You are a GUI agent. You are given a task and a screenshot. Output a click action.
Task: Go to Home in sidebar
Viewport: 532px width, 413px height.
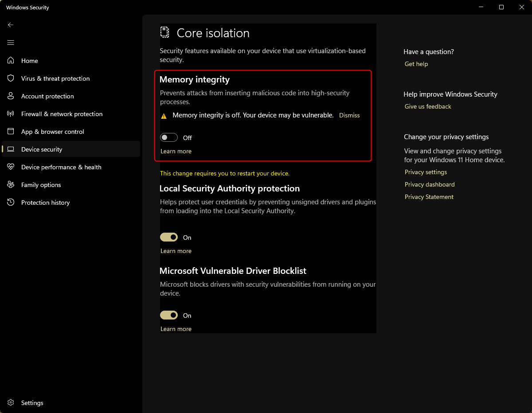point(71,61)
